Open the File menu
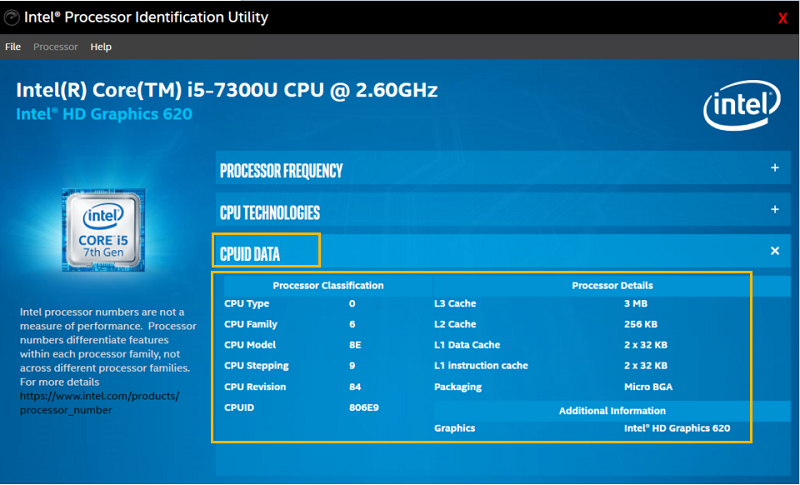Screen dimensions: 800x485 pyautogui.click(x=13, y=47)
